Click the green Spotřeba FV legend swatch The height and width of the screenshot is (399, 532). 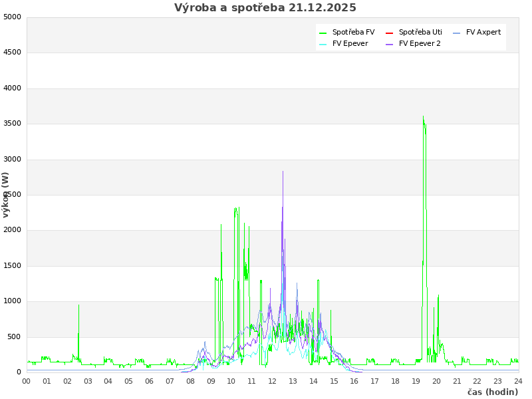point(323,33)
